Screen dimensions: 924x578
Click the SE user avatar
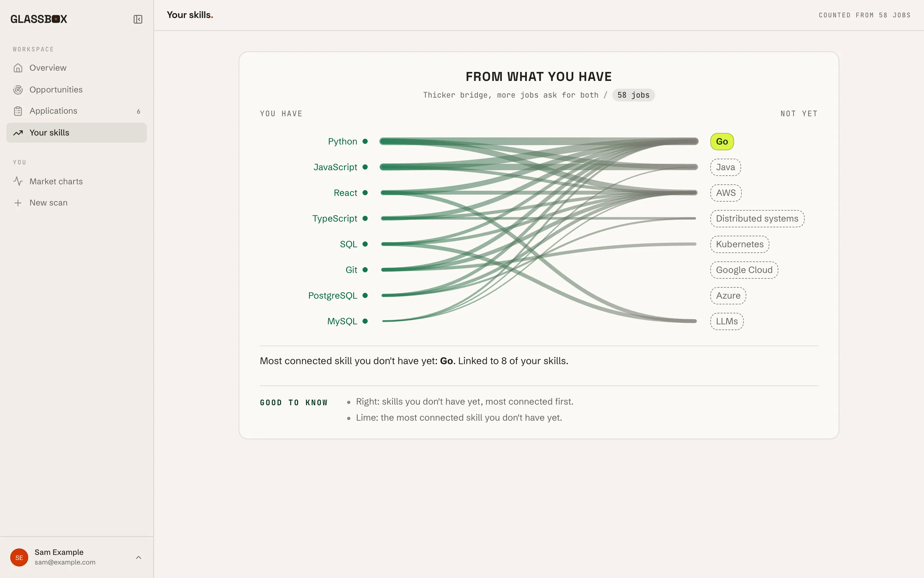point(19,557)
